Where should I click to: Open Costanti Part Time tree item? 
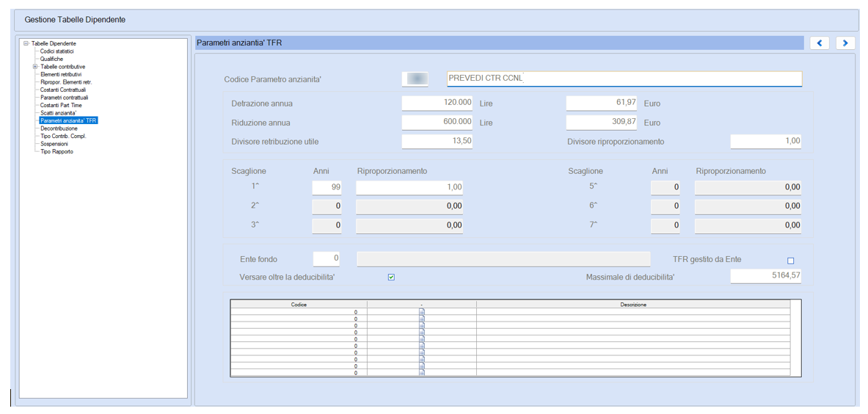(x=61, y=105)
